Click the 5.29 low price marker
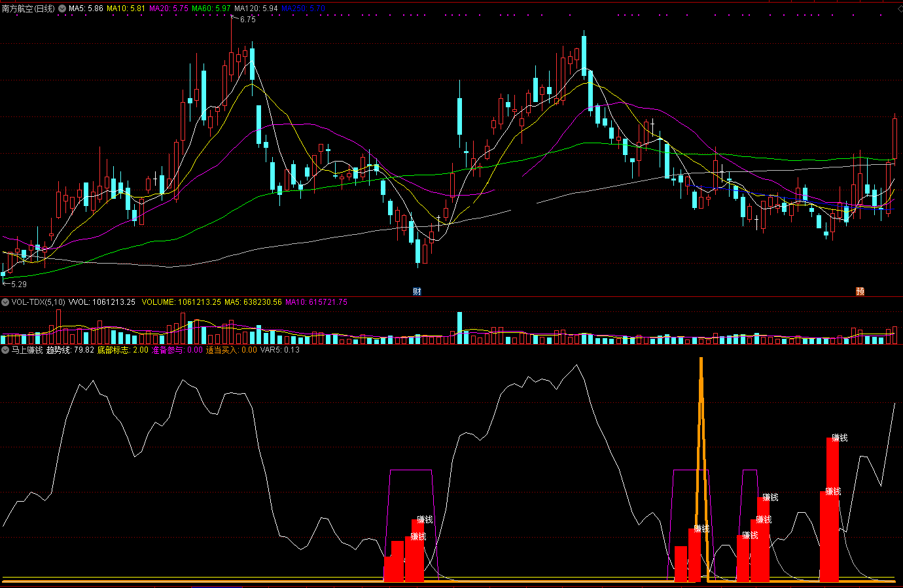Screen dimensions: 903x588 19,285
